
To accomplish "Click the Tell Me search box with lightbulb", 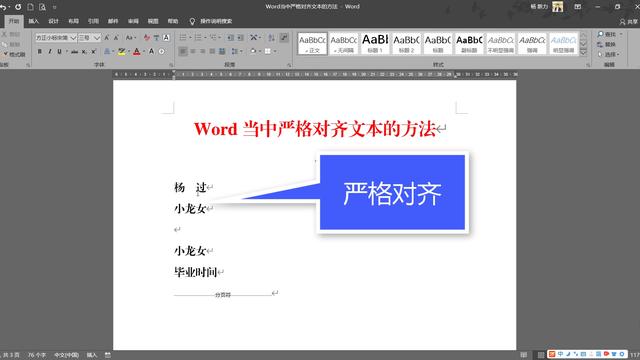I will pyautogui.click(x=211, y=21).
